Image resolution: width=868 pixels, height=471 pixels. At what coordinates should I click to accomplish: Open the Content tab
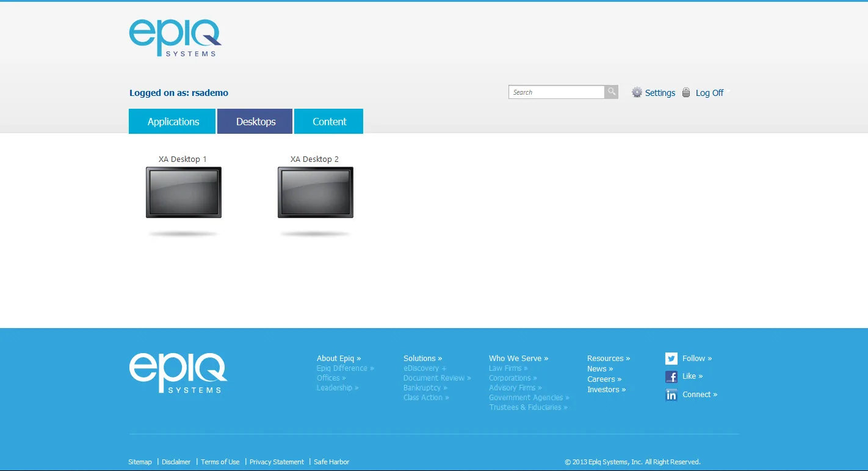pyautogui.click(x=329, y=121)
